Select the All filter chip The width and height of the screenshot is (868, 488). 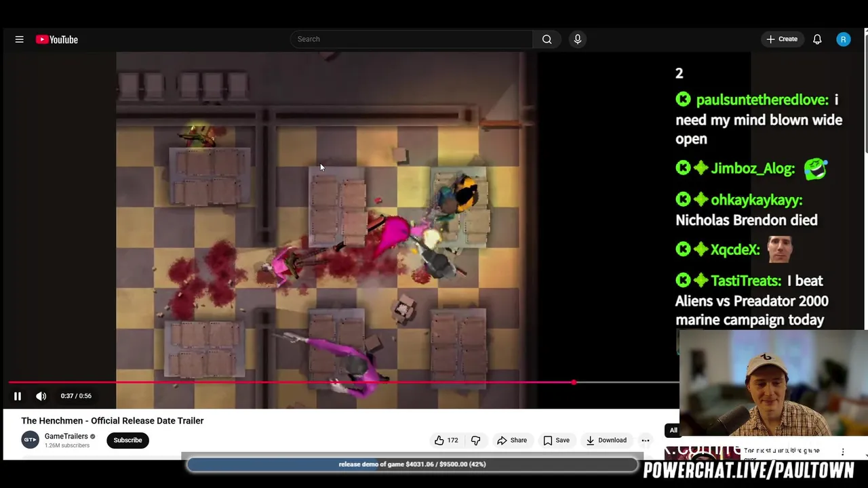coord(673,430)
